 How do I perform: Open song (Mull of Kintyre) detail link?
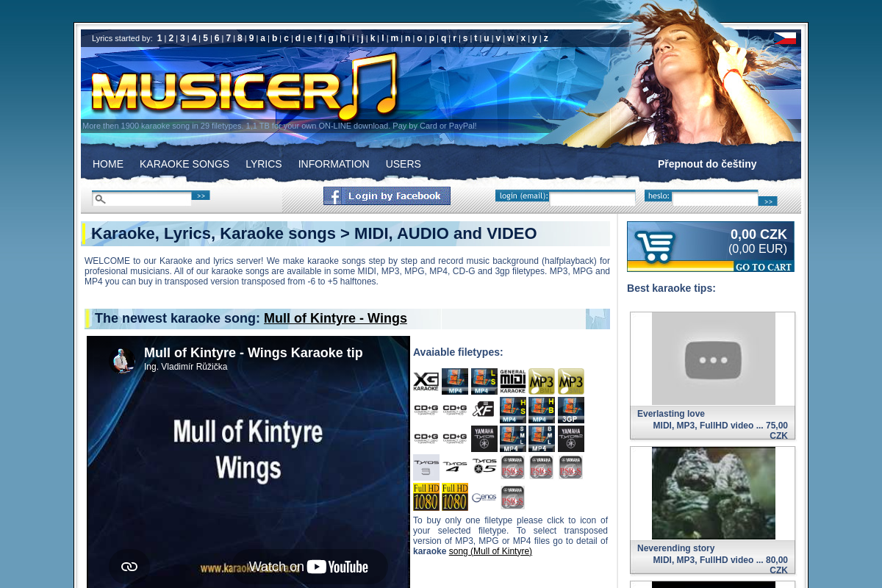(x=490, y=551)
